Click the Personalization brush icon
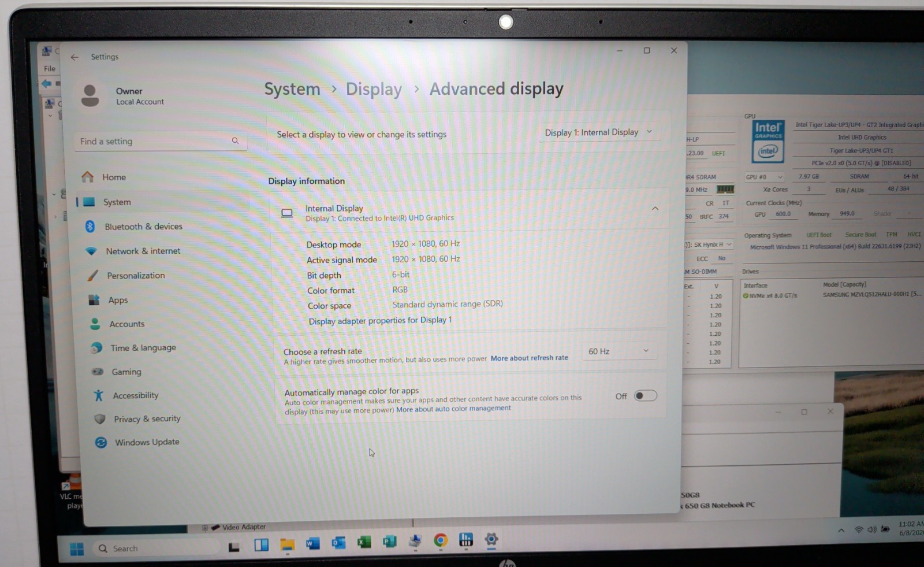The width and height of the screenshot is (924, 567). tap(92, 275)
